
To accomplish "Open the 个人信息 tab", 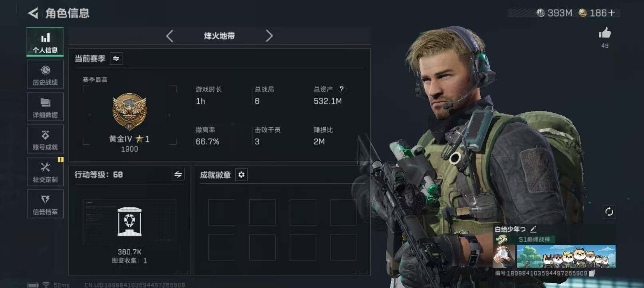I will [45, 42].
